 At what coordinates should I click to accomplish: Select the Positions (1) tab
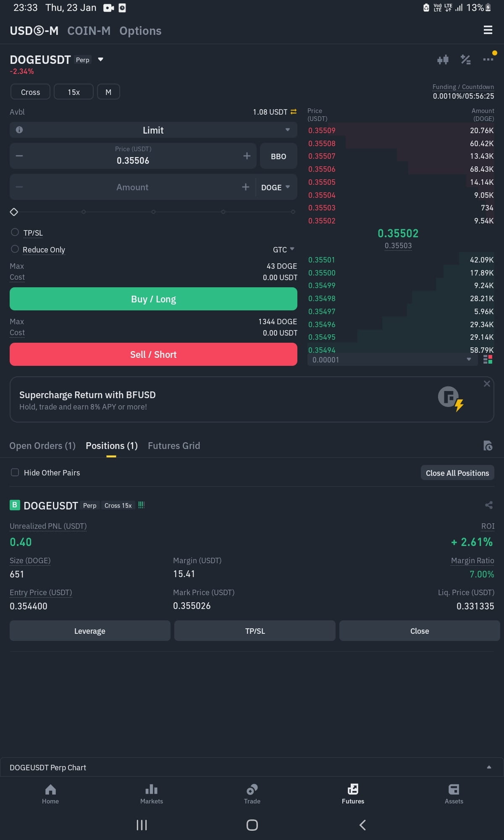click(112, 446)
